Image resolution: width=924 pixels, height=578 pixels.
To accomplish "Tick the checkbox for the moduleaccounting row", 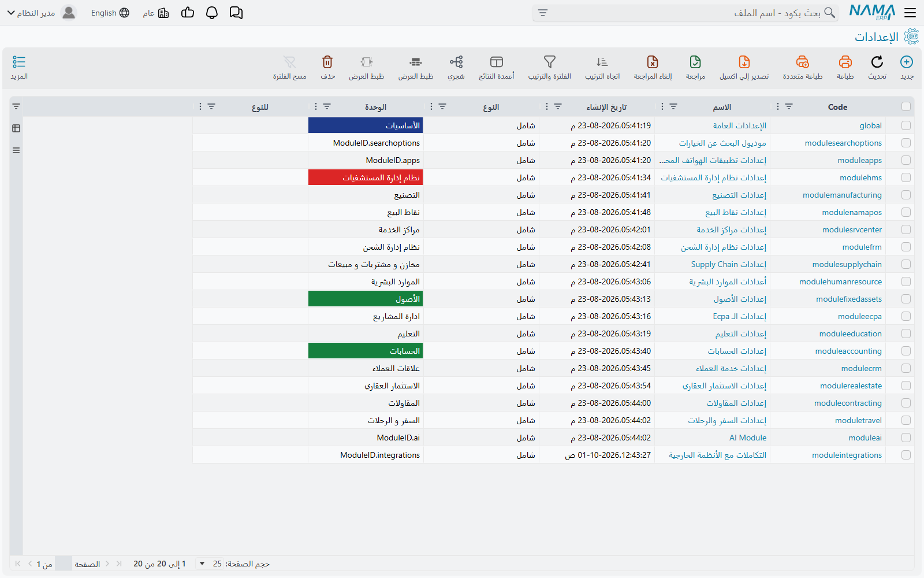I will (906, 351).
